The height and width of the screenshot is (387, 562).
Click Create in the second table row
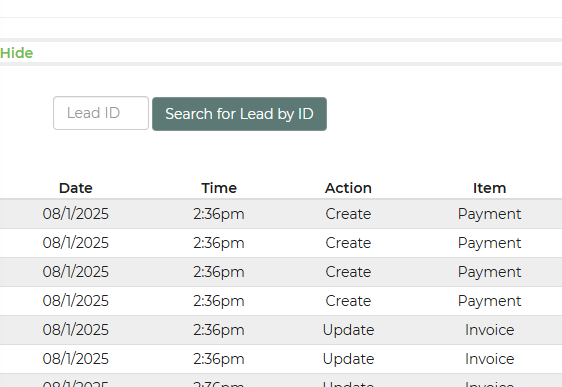pyautogui.click(x=348, y=243)
